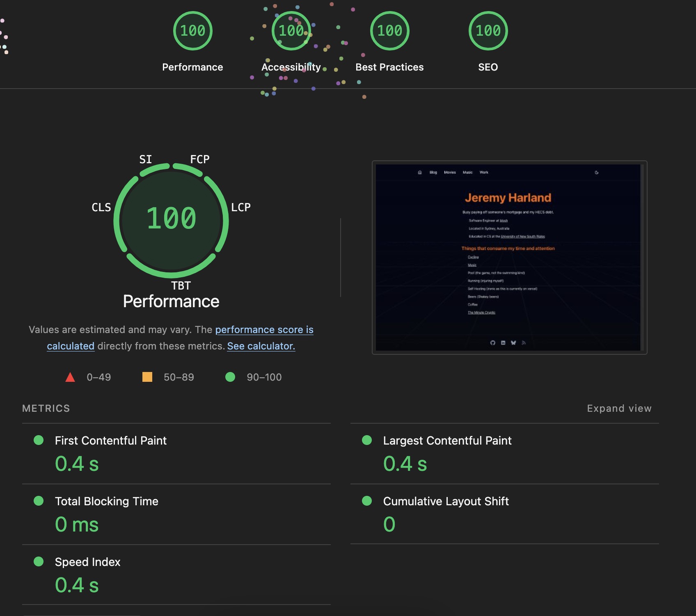Click the CLS label on the gauge
This screenshot has width=696, height=616.
[101, 208]
